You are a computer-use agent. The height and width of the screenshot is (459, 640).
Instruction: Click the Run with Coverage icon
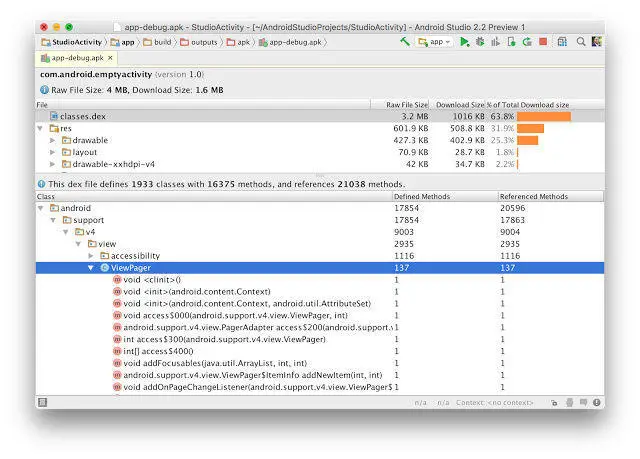point(496,42)
